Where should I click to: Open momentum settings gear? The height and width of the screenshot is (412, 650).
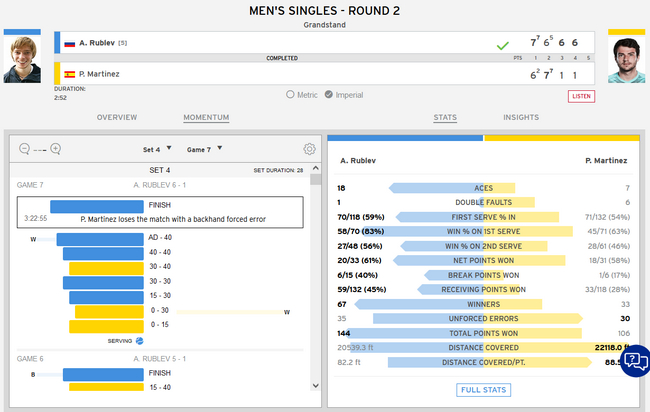(310, 149)
